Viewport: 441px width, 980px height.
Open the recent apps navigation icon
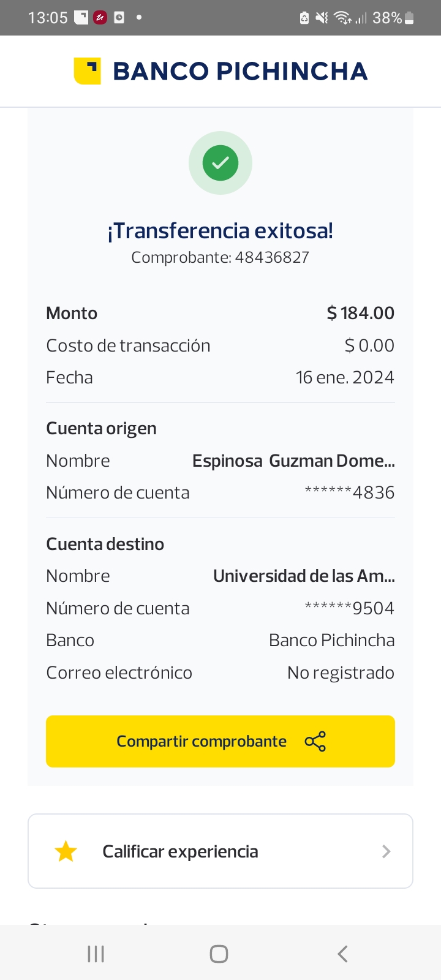96,954
